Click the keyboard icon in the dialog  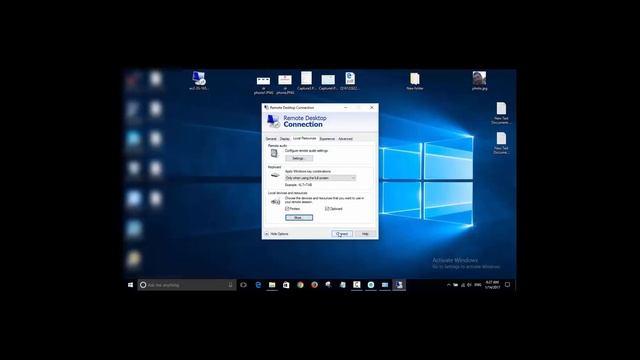click(x=275, y=175)
